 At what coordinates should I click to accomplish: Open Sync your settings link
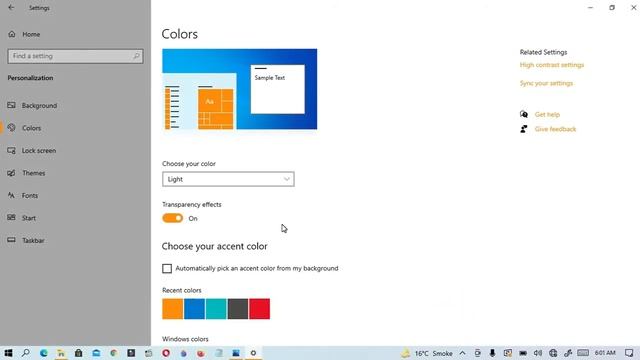(546, 83)
